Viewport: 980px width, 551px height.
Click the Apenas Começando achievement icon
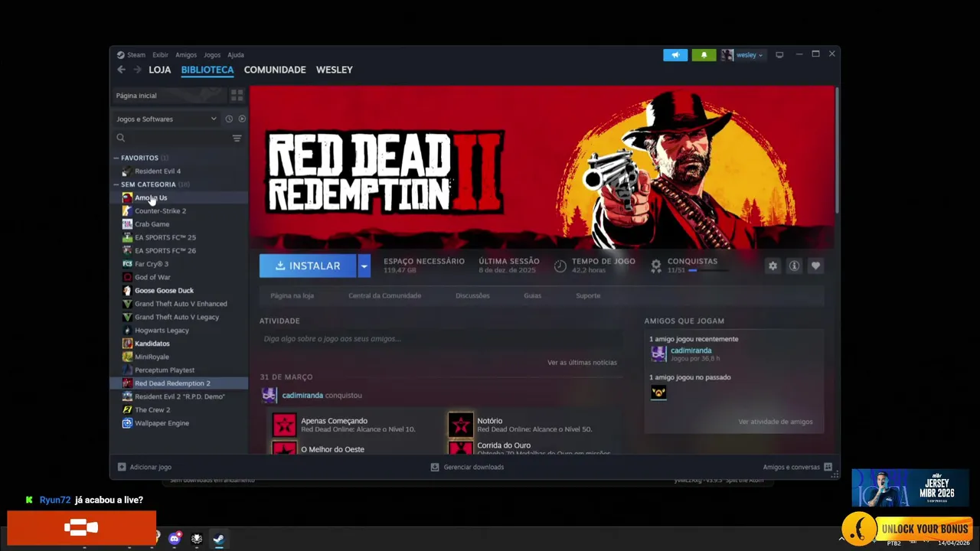point(284,425)
